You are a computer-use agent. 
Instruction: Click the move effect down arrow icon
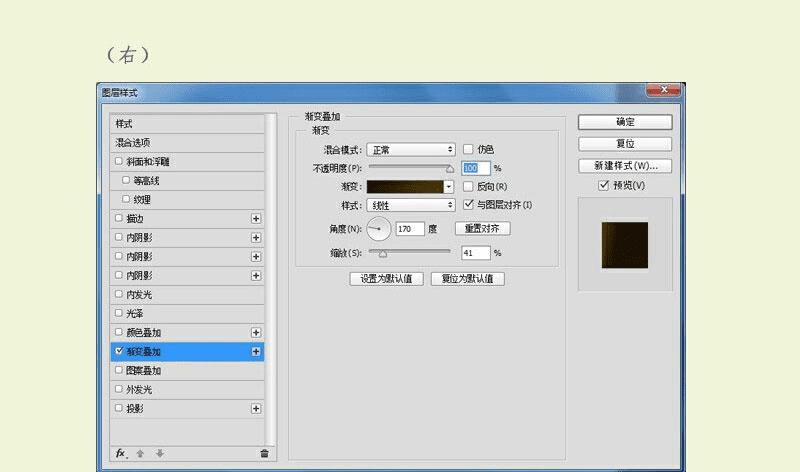click(x=160, y=453)
